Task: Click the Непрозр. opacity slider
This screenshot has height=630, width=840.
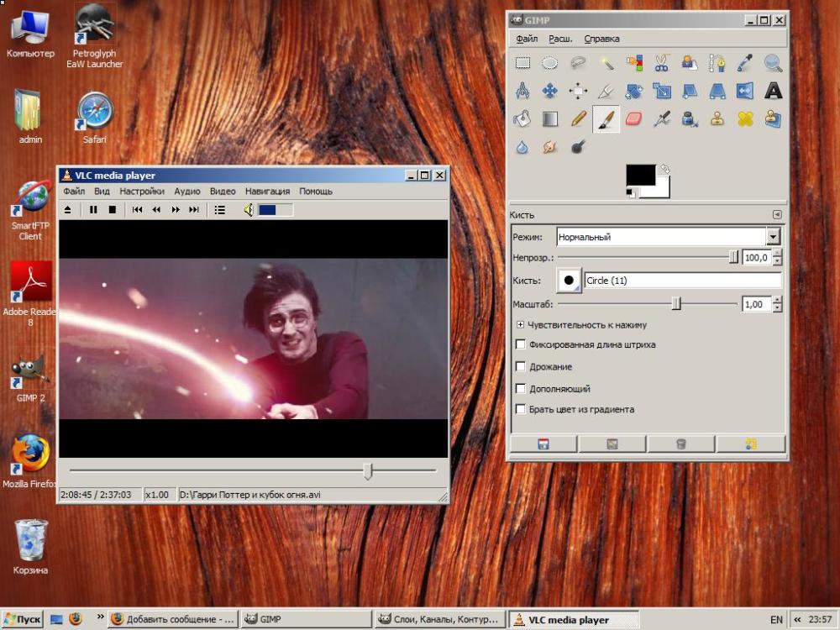Action: pos(648,258)
